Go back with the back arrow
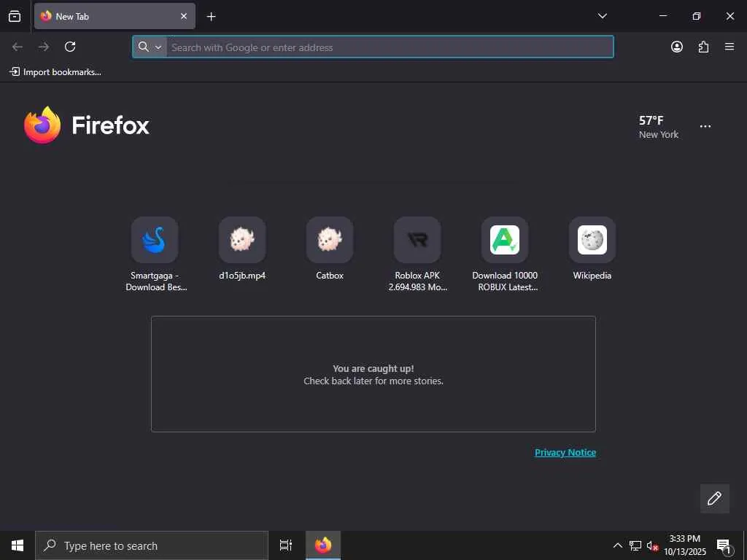The width and height of the screenshot is (747, 560). point(18,47)
